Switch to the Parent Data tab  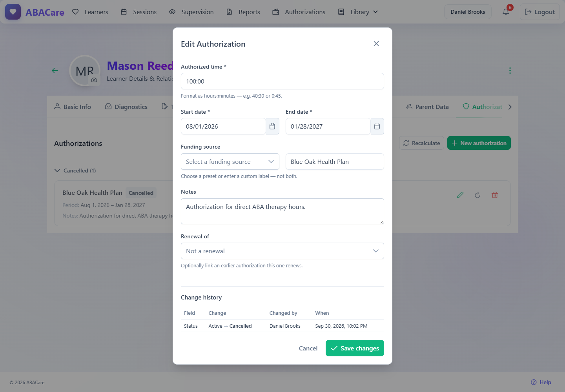(427, 107)
